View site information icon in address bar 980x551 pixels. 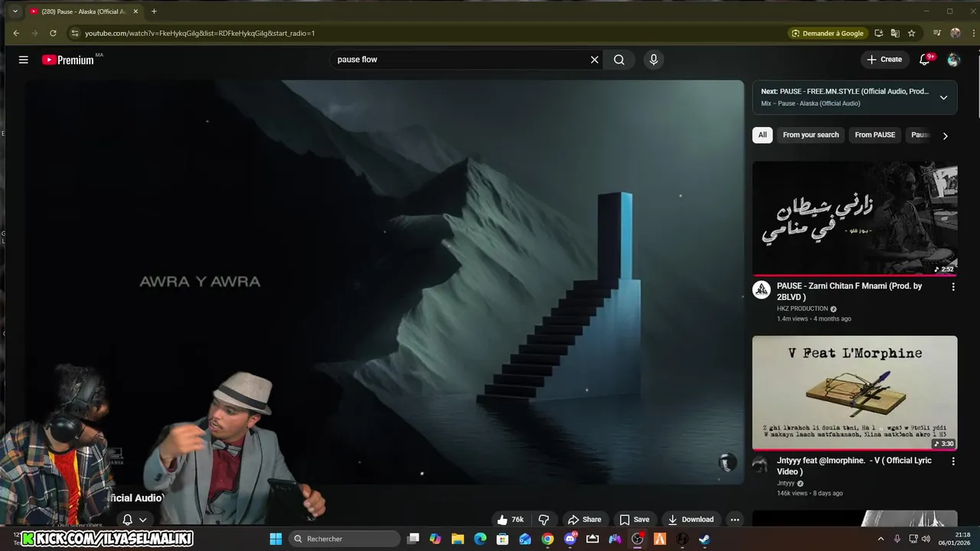click(74, 33)
